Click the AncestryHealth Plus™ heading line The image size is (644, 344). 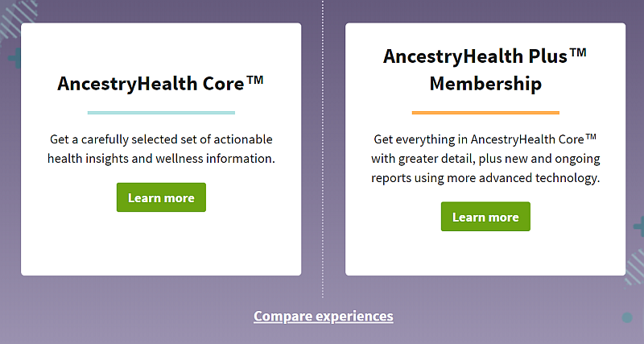click(x=485, y=56)
